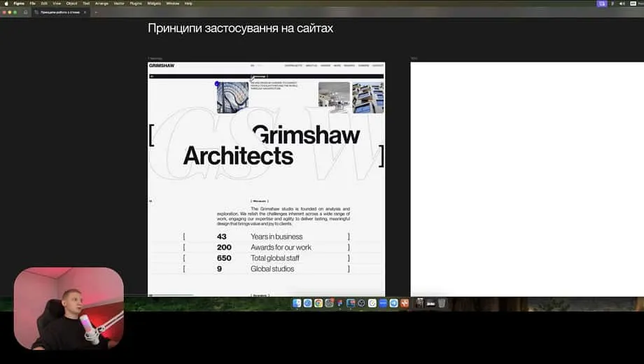Open the Help menu

coord(188,3)
